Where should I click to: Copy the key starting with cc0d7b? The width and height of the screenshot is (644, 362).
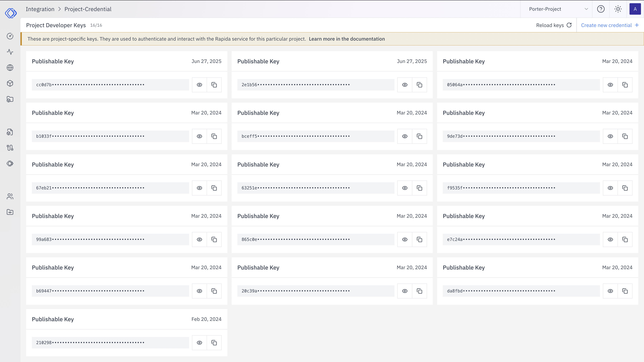[214, 84]
